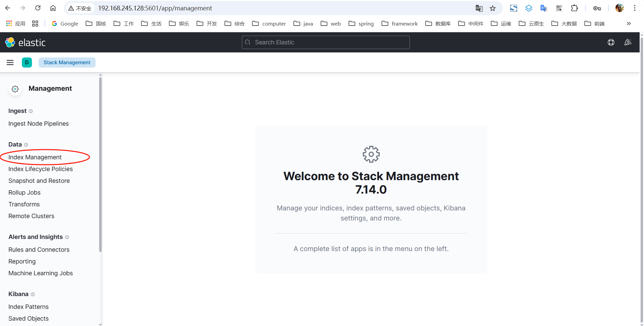Screen dimensions: 644x326
Task: Open the 数据库 bookmark folder
Action: [438, 24]
